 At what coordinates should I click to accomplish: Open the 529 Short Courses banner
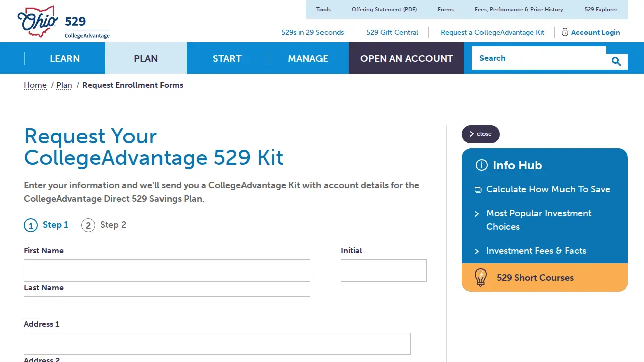point(545,278)
